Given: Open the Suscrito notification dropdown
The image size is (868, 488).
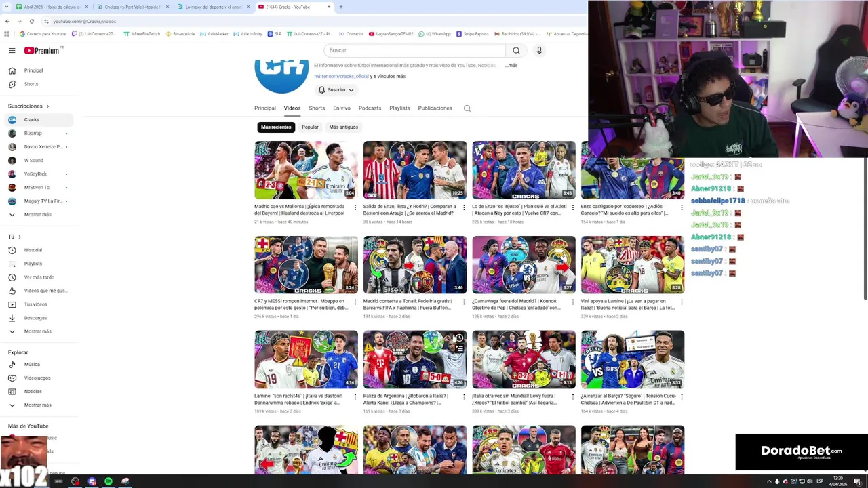Looking at the screenshot, I should (x=336, y=89).
